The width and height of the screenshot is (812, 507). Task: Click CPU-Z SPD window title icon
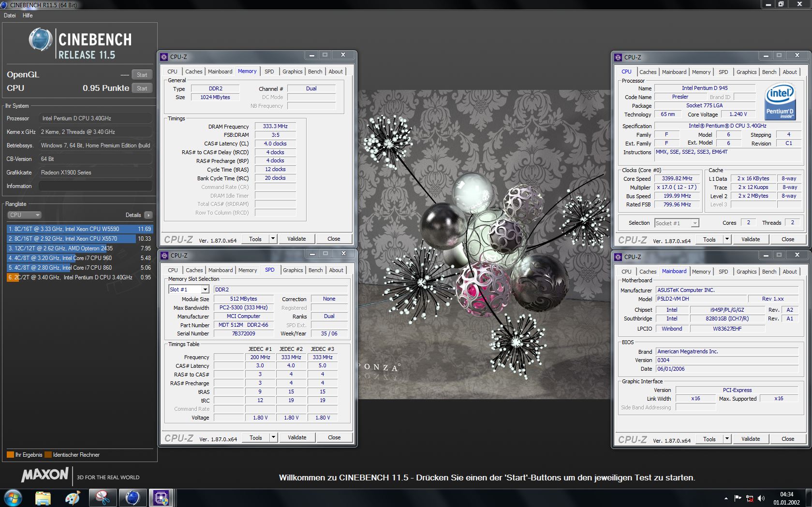point(164,255)
